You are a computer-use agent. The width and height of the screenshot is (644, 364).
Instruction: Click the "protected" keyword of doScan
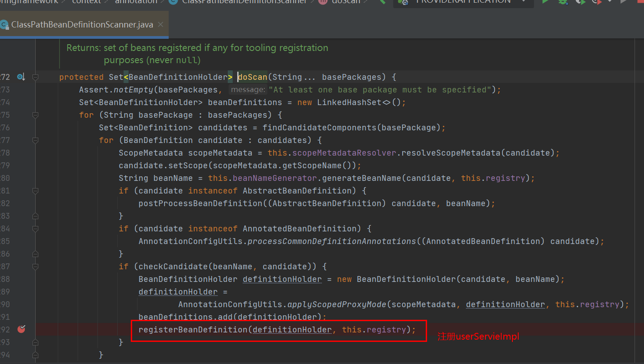tap(82, 77)
